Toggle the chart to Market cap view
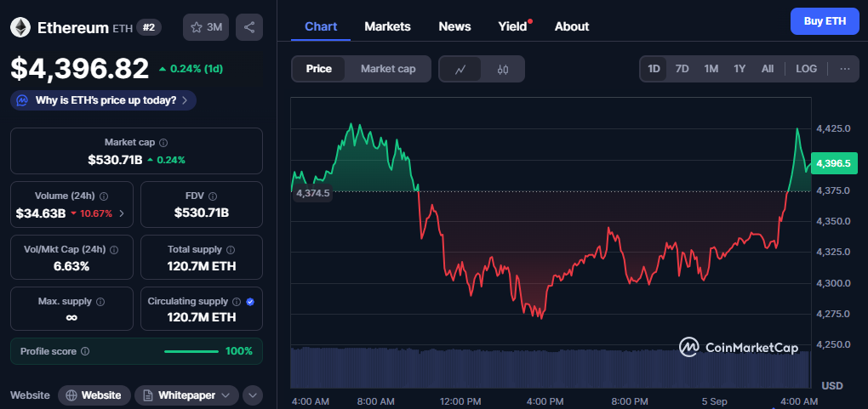 [388, 69]
